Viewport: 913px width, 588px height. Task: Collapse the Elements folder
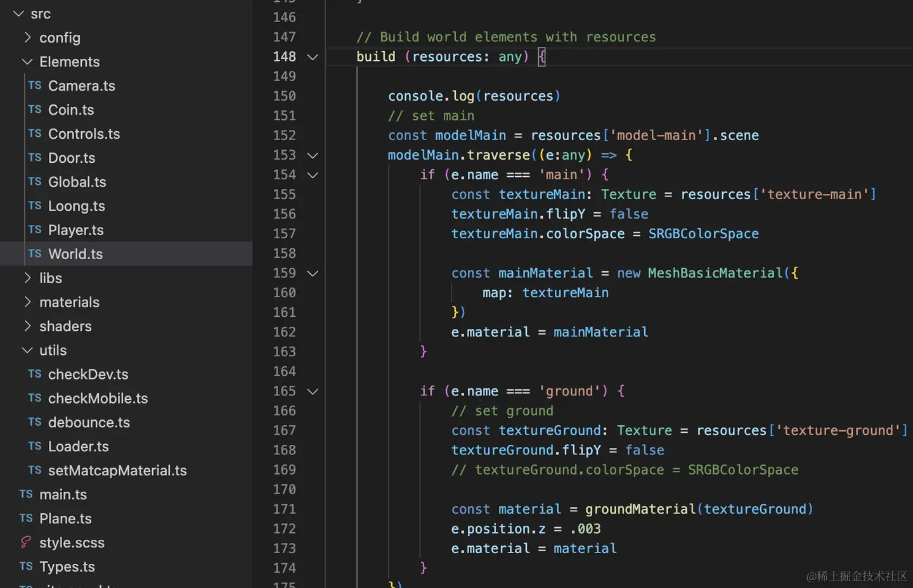[x=27, y=61]
